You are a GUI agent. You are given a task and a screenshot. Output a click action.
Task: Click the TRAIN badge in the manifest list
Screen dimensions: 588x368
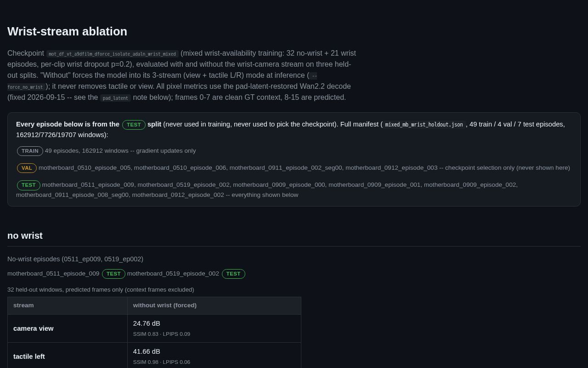click(30, 151)
